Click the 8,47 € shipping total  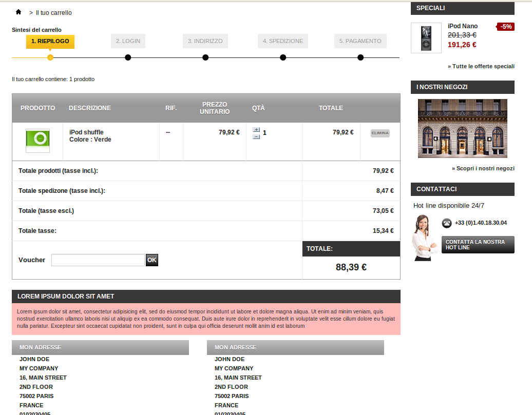pyautogui.click(x=385, y=191)
